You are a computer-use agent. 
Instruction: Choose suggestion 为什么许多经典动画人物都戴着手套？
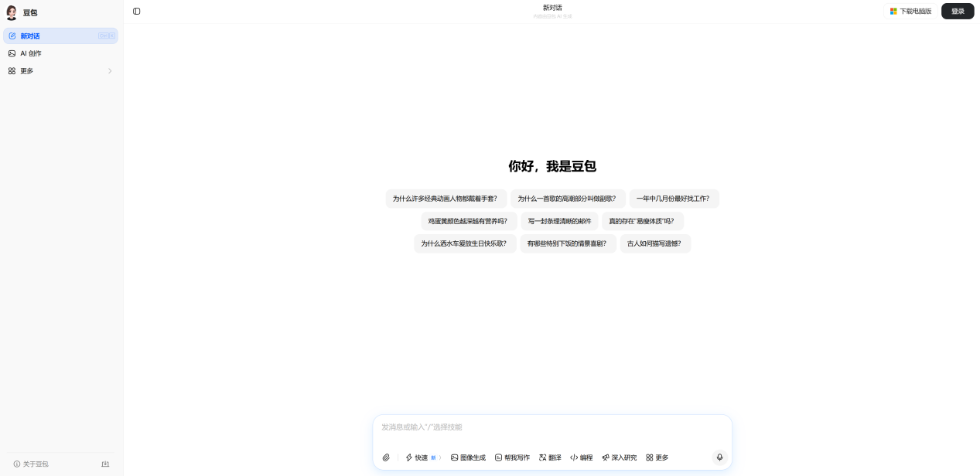pos(446,199)
